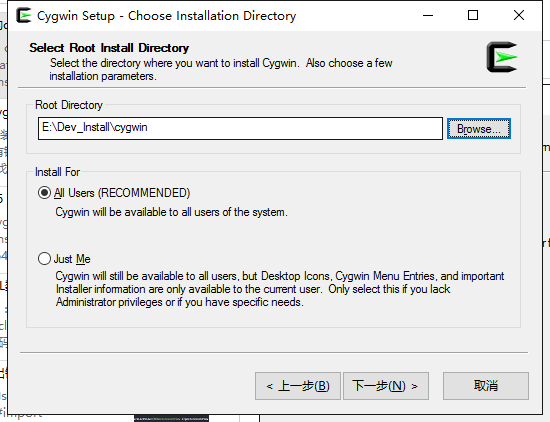Minimize the Cygwin Setup window
Image resolution: width=550 pixels, height=422 pixels.
coord(428,15)
